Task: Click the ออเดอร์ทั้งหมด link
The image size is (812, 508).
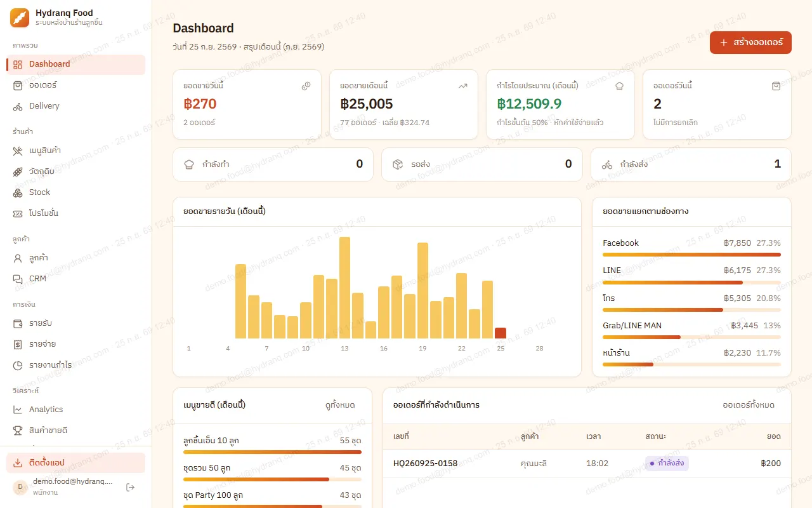Action: 749,405
